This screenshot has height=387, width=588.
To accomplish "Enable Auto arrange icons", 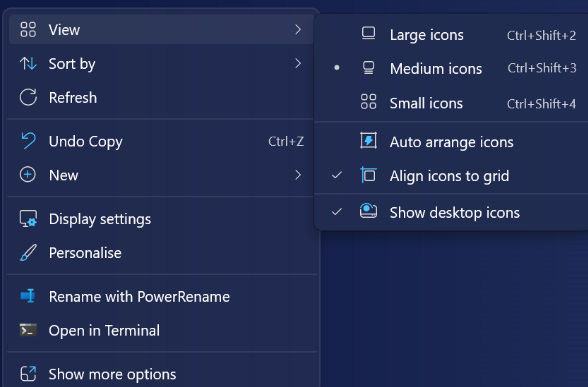I will coord(451,142).
